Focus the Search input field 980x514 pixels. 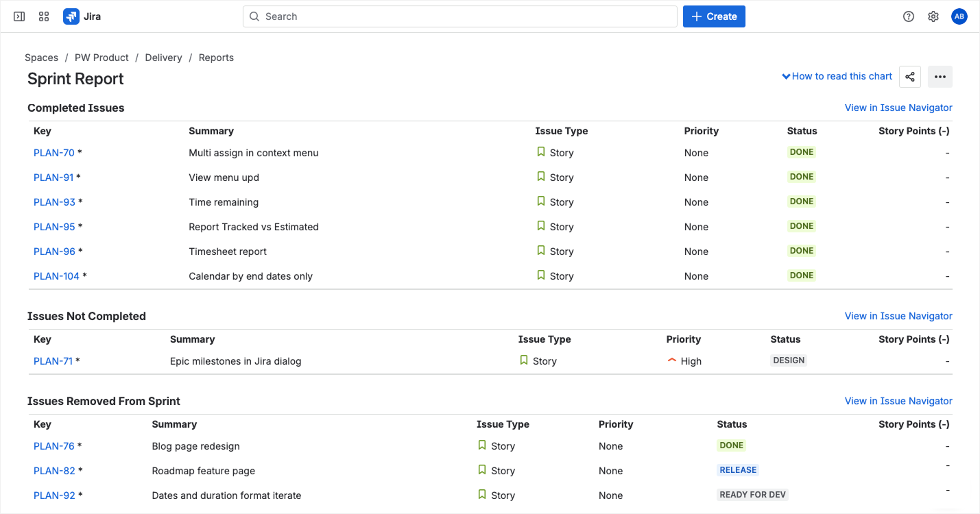tap(460, 16)
